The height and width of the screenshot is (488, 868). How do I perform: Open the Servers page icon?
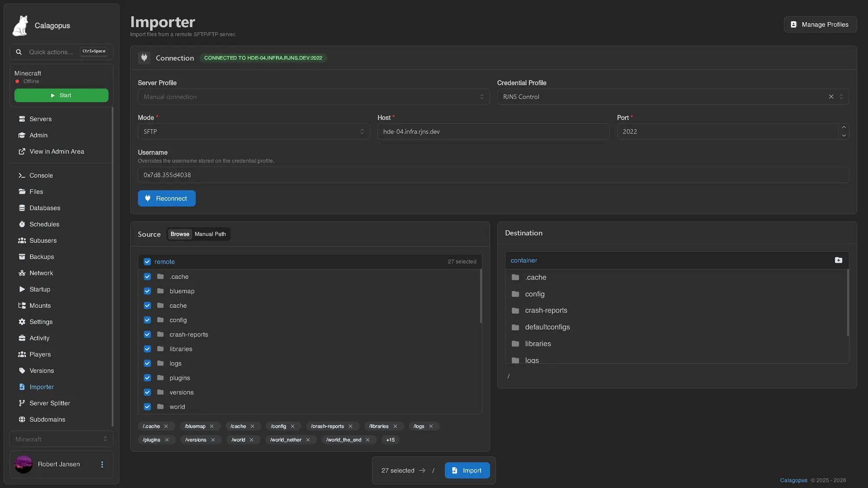tap(22, 119)
